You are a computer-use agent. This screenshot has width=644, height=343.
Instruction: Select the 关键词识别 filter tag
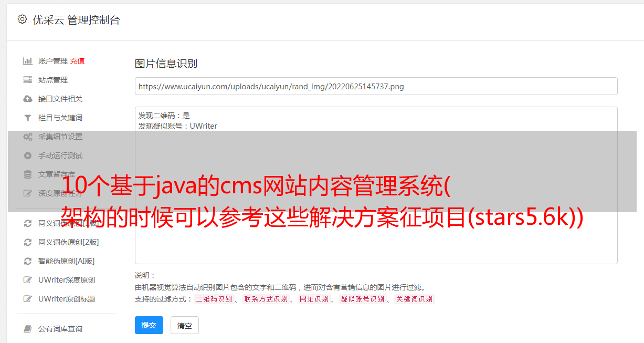pos(415,299)
